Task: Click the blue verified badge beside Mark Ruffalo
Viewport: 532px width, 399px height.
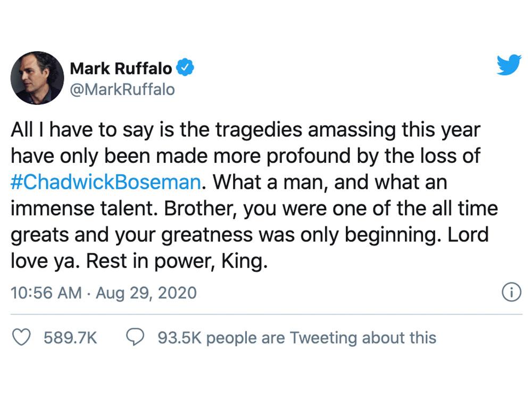Action: 185,67
